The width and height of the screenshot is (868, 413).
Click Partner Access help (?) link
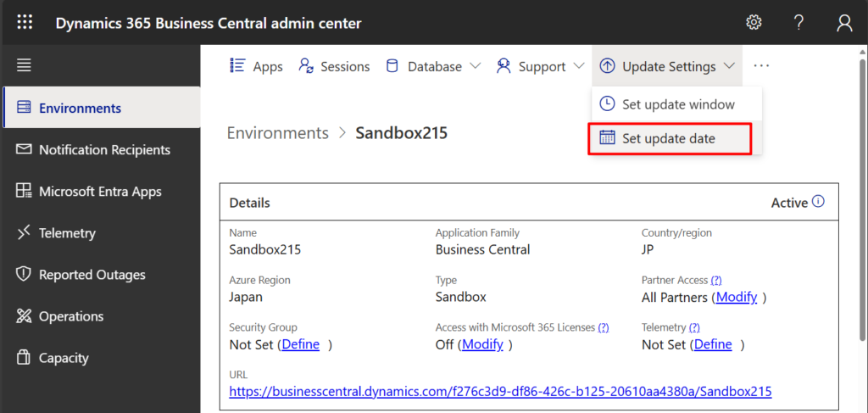point(716,280)
